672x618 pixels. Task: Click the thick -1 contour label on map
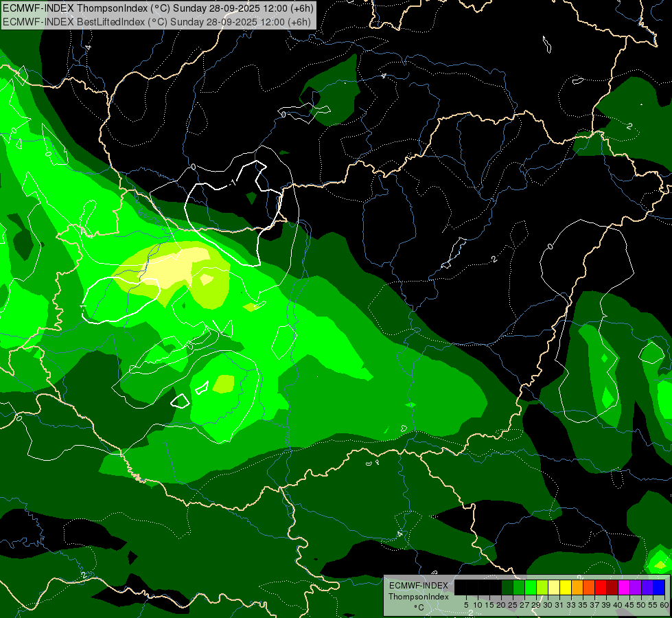click(x=232, y=183)
